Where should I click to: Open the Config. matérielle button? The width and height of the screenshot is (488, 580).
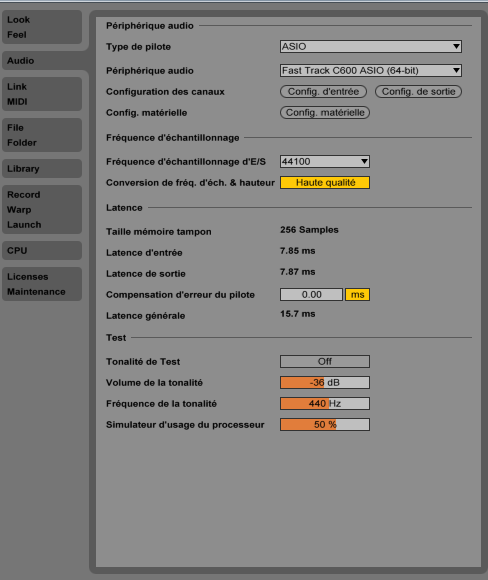coord(325,112)
